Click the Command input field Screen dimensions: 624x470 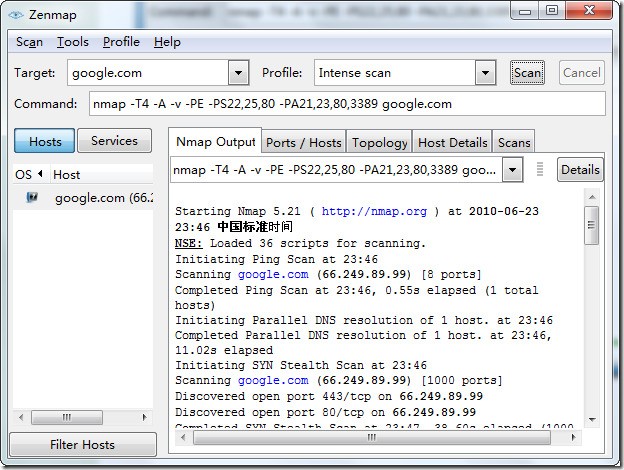(347, 104)
